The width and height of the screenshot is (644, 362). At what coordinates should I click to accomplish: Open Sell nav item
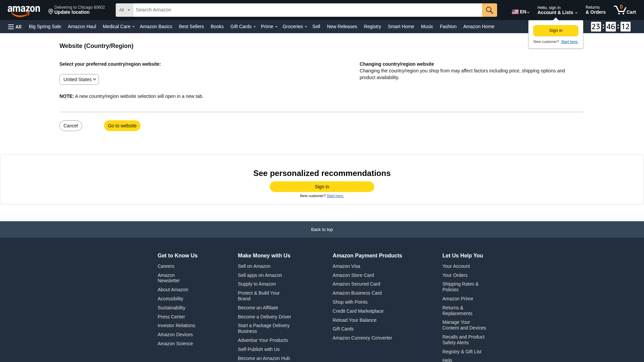(316, 26)
